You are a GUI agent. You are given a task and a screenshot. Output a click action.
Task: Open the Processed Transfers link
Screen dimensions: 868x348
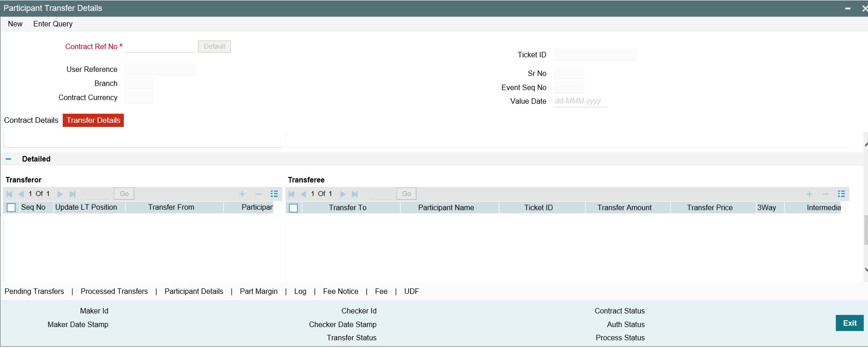pos(114,291)
